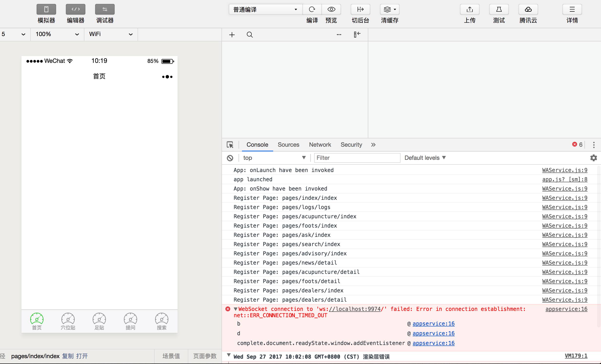Open the details hamburger menu

click(572, 10)
